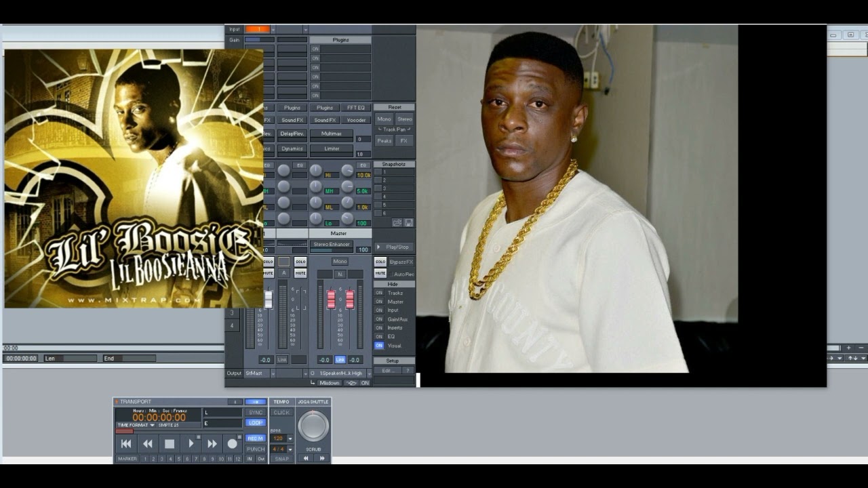Click the blue arrow button in the Transport header
The height and width of the screenshot is (488, 868).
256,402
